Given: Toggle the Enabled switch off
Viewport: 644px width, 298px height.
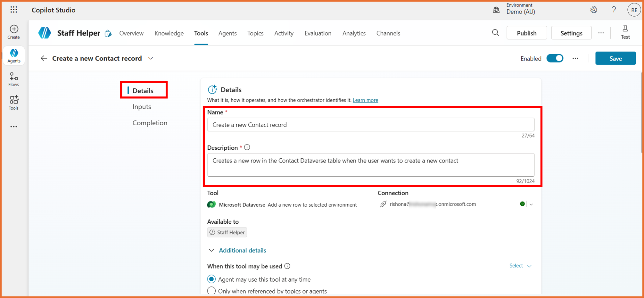Looking at the screenshot, I should (555, 58).
